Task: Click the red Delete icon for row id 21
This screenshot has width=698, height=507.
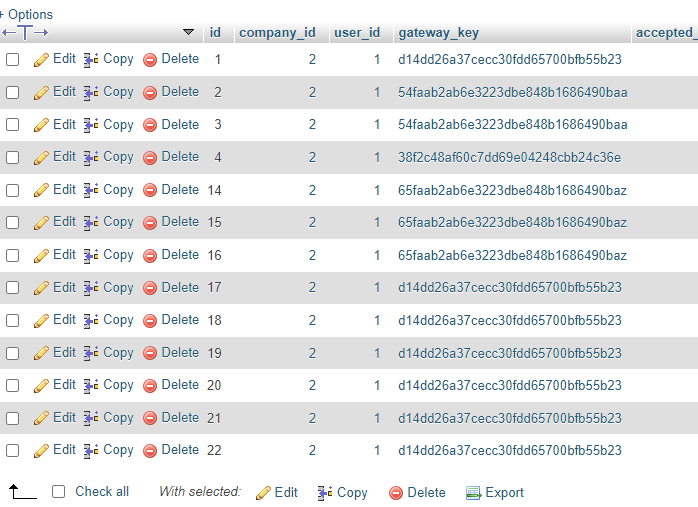Action: click(150, 418)
